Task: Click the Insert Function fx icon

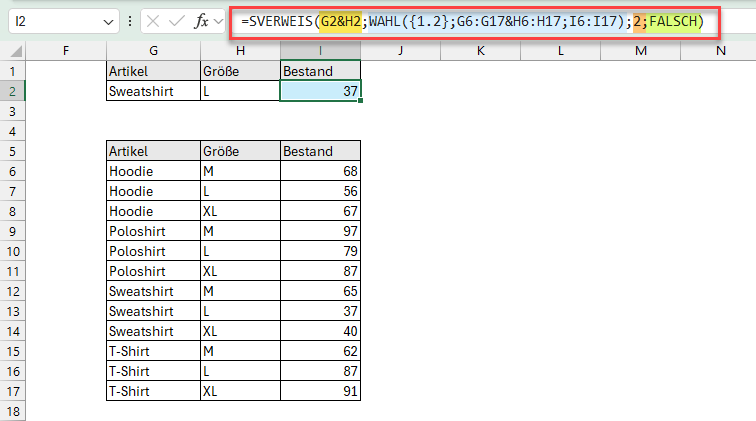Action: (200, 21)
